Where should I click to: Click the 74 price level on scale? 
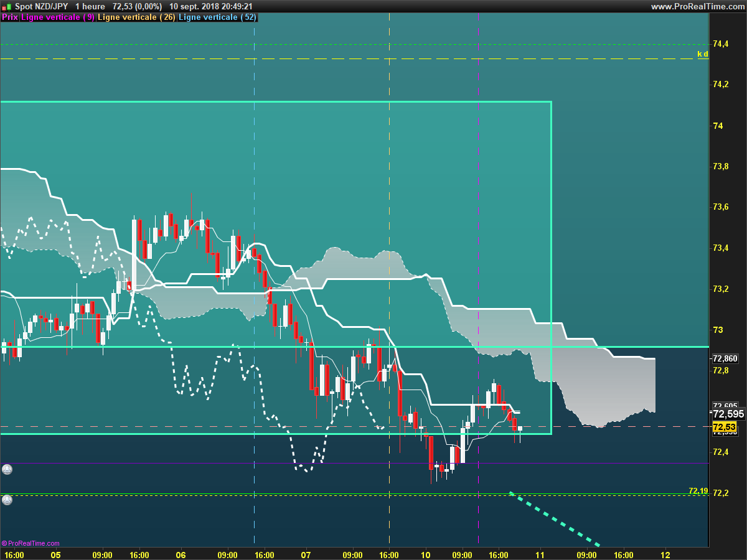coord(718,126)
